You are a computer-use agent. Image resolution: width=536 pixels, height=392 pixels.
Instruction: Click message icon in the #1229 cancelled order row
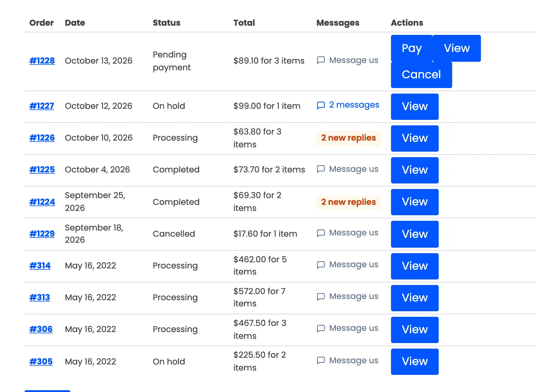pyautogui.click(x=321, y=233)
